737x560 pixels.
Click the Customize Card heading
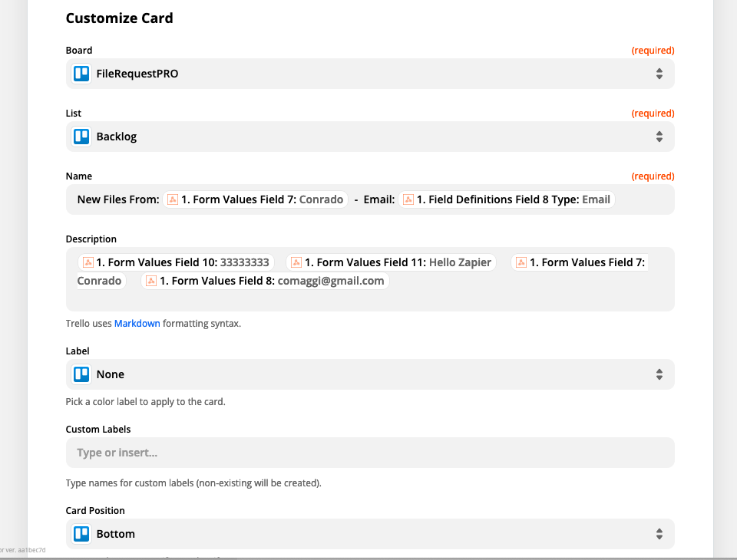pyautogui.click(x=120, y=18)
